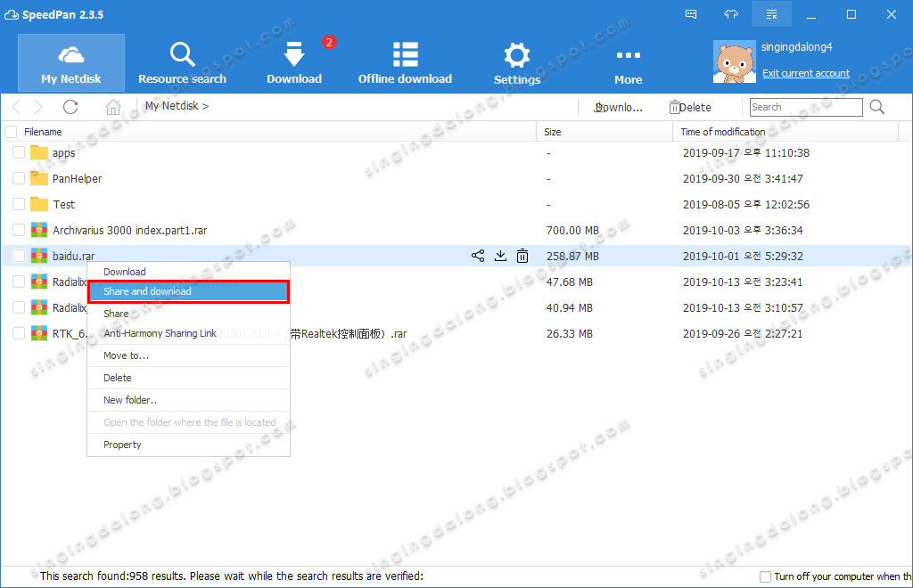The width and height of the screenshot is (913, 588).
Task: Open the title bar list menu icon
Action: (771, 14)
